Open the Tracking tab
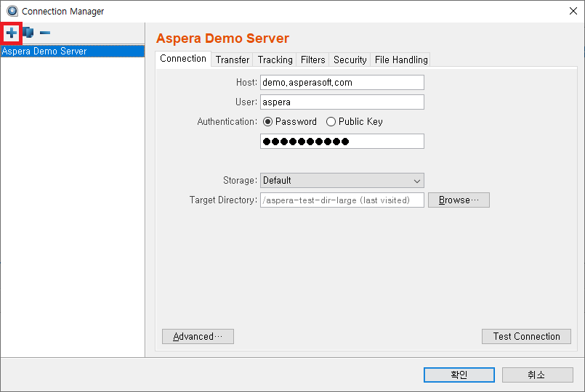Screen dimensions: 585x392 [x=275, y=60]
